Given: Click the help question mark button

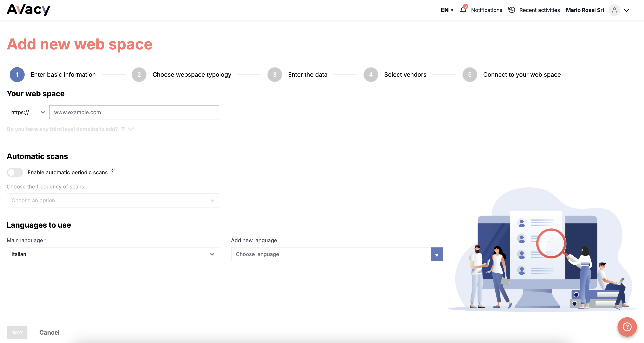Looking at the screenshot, I should [627, 327].
